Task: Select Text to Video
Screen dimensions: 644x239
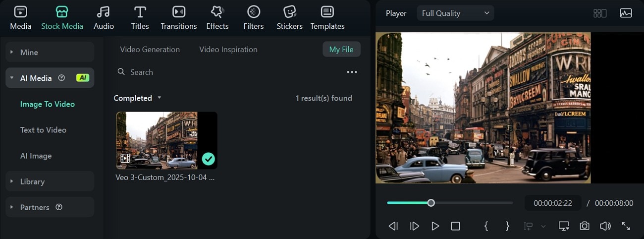Action: point(43,130)
